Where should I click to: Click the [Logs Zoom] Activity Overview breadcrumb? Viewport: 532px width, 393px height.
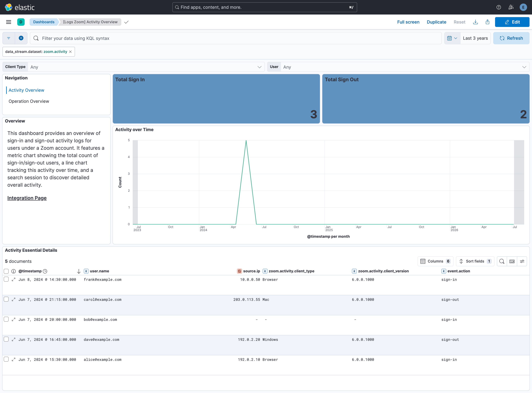90,22
